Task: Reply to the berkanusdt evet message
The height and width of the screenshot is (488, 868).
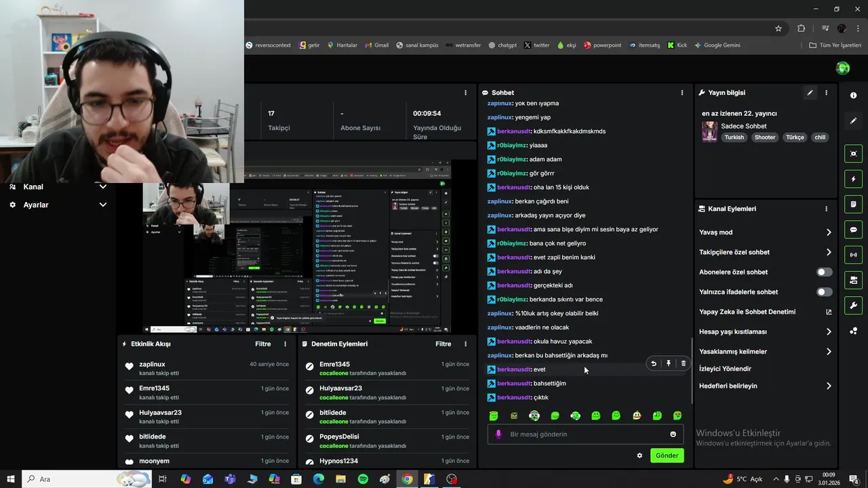Action: [654, 363]
